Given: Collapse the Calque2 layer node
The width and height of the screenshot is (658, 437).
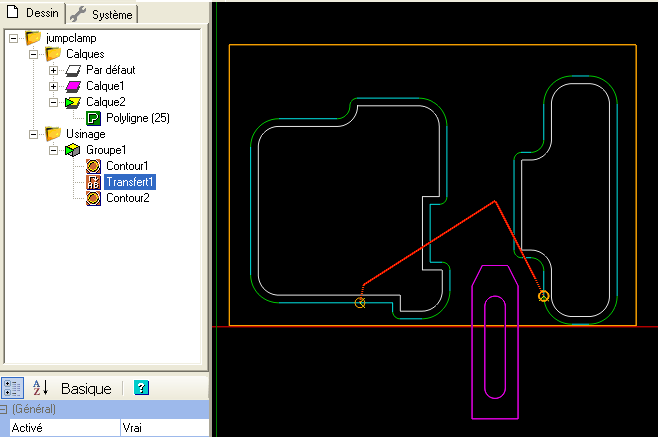Looking at the screenshot, I should pos(53,102).
